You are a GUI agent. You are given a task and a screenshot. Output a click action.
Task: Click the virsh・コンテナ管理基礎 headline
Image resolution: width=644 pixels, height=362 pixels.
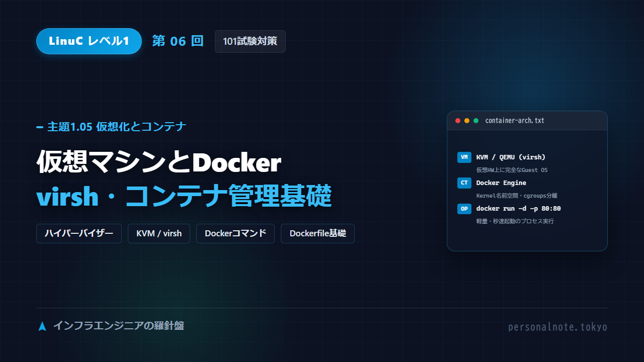184,196
